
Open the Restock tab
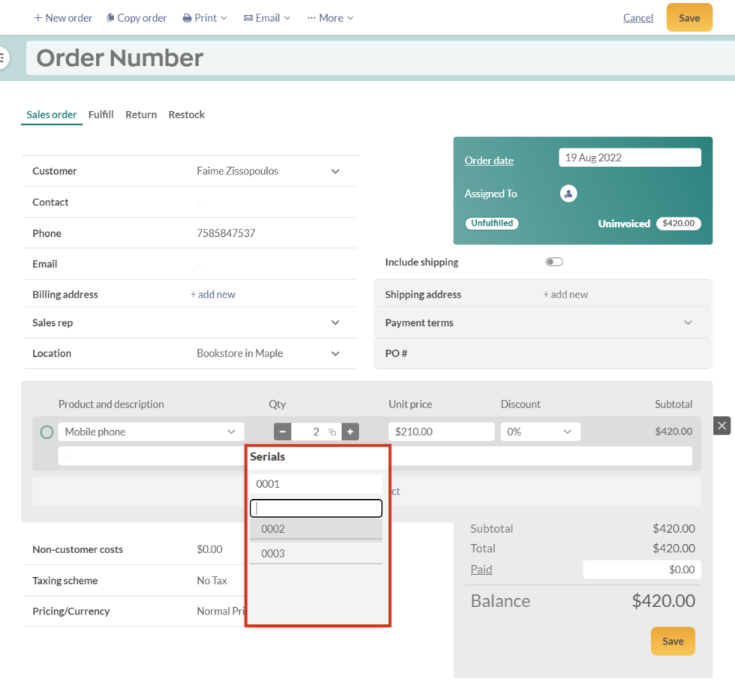pyautogui.click(x=186, y=114)
